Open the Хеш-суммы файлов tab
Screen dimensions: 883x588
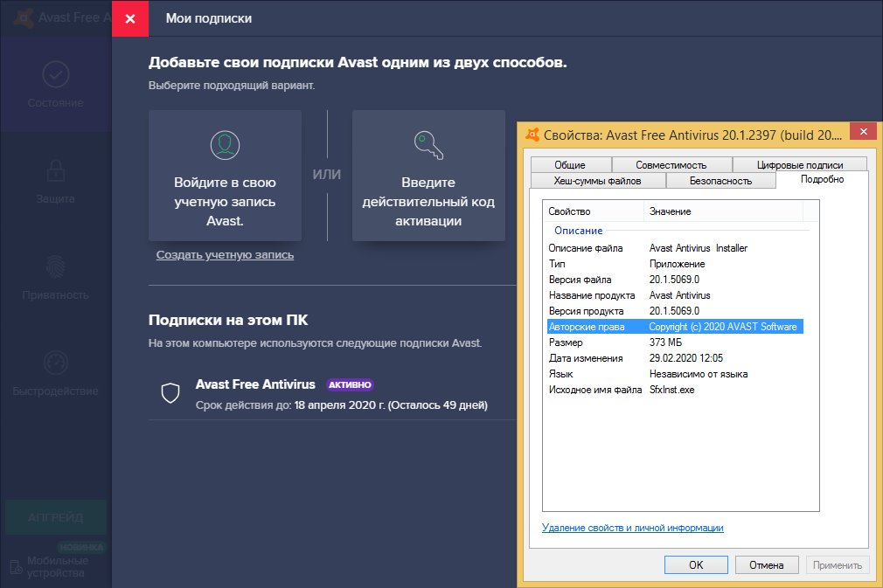click(x=597, y=181)
